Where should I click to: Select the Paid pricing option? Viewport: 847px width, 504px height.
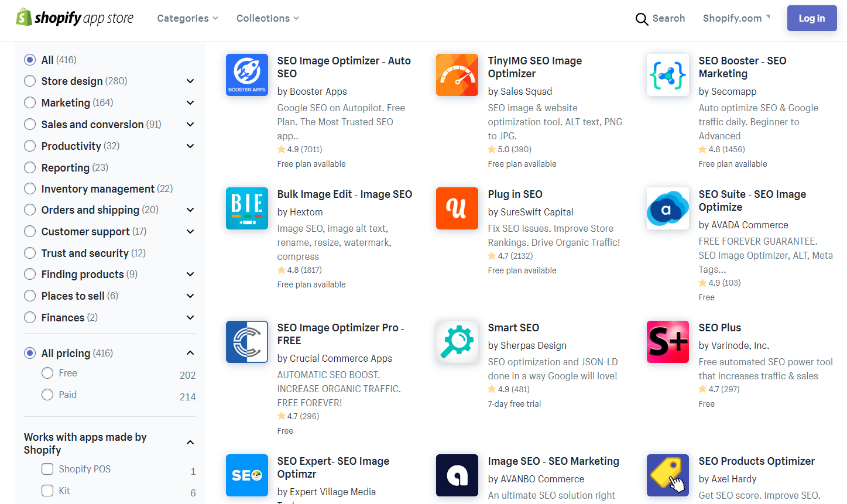click(47, 395)
